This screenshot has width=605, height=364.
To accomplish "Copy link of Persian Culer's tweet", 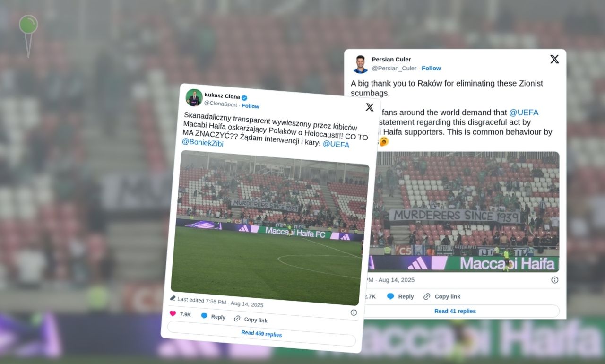I will click(x=442, y=296).
